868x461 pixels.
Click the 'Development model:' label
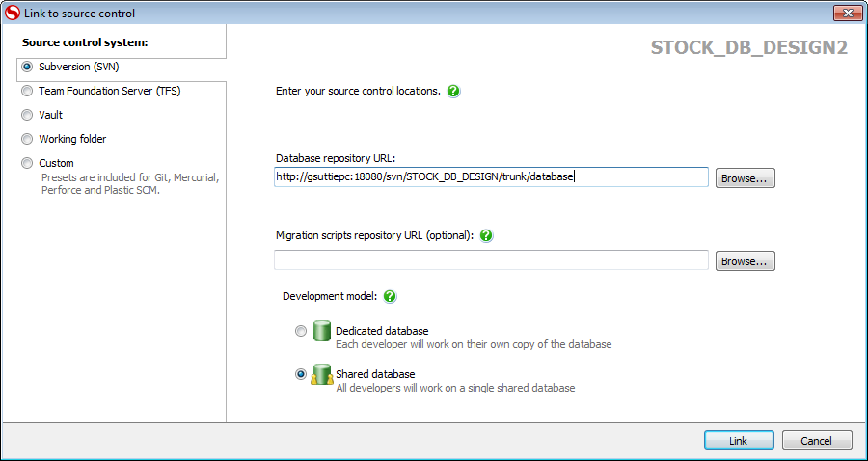pos(330,296)
